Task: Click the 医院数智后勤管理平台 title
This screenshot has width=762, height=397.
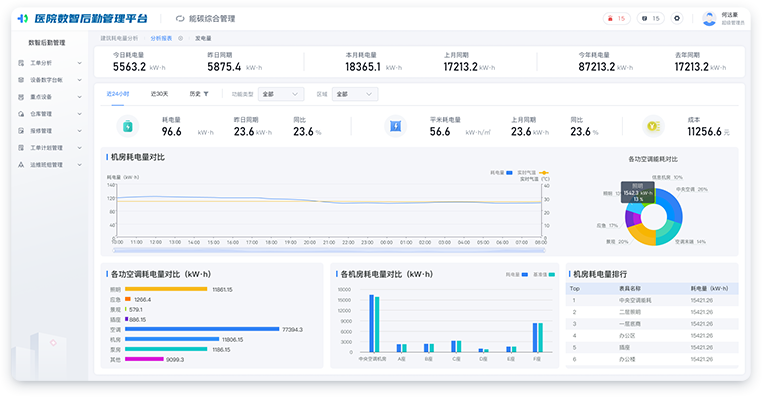Action: point(90,18)
